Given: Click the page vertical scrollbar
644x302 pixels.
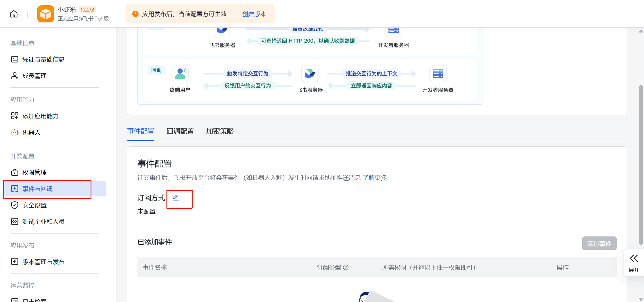Looking at the screenshot, I should tap(641, 164).
